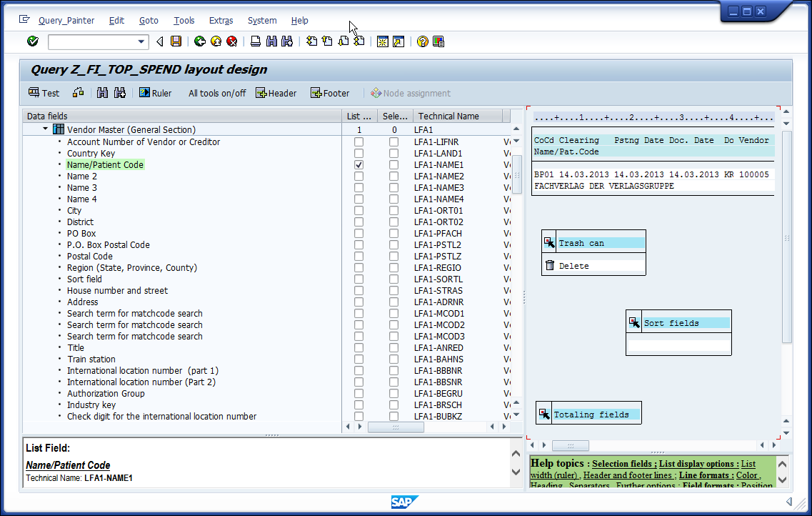
Task: Open the Query_Painter menu
Action: [66, 20]
